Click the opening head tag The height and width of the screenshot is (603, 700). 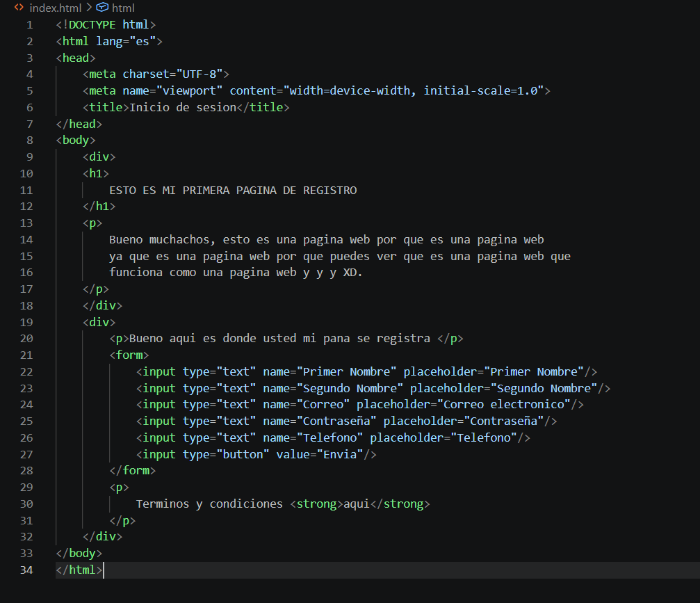76,58
